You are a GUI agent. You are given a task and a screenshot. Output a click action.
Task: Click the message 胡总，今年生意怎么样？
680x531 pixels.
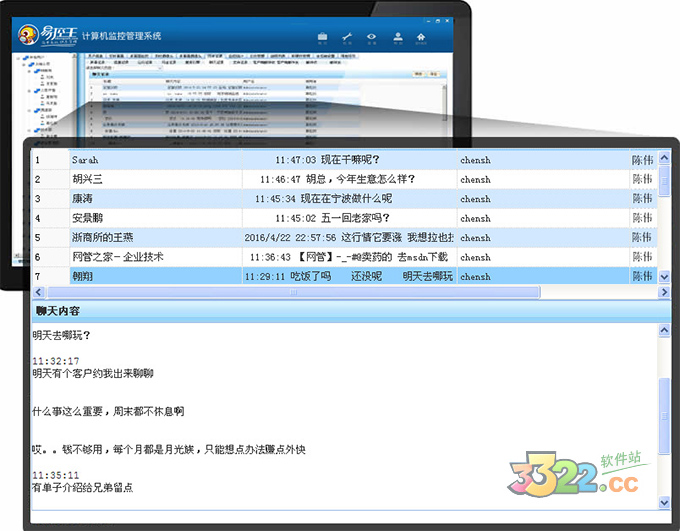pyautogui.click(x=337, y=179)
